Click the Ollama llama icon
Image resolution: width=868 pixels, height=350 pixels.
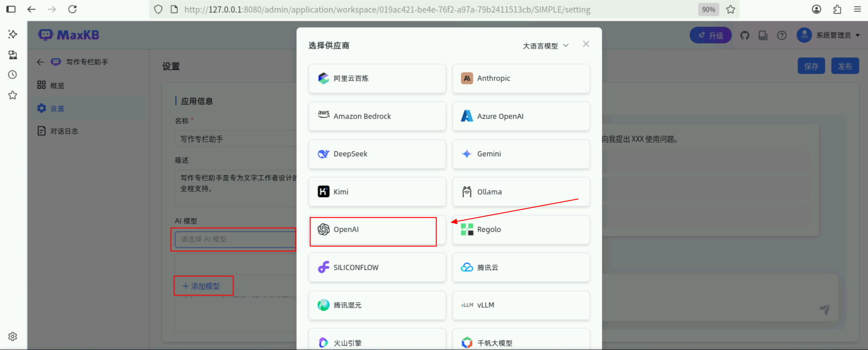click(467, 192)
